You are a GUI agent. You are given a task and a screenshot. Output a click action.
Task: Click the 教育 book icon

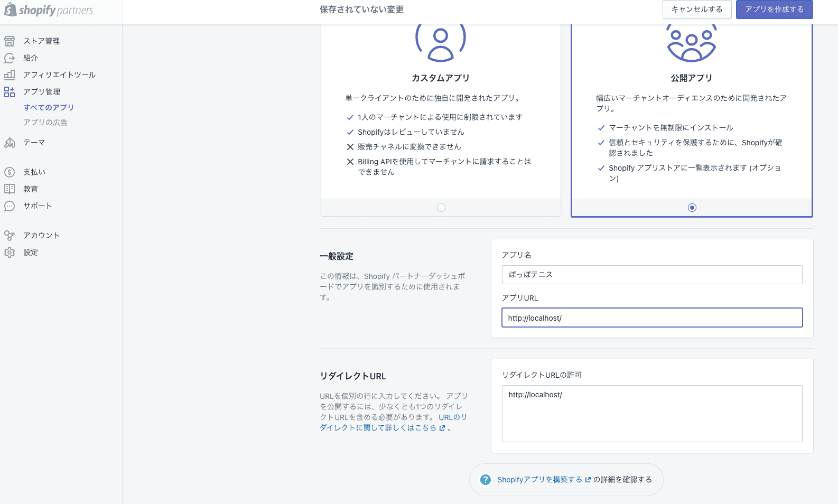point(10,189)
